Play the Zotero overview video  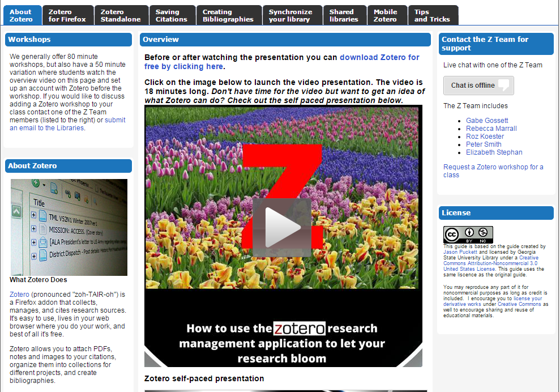tap(282, 227)
